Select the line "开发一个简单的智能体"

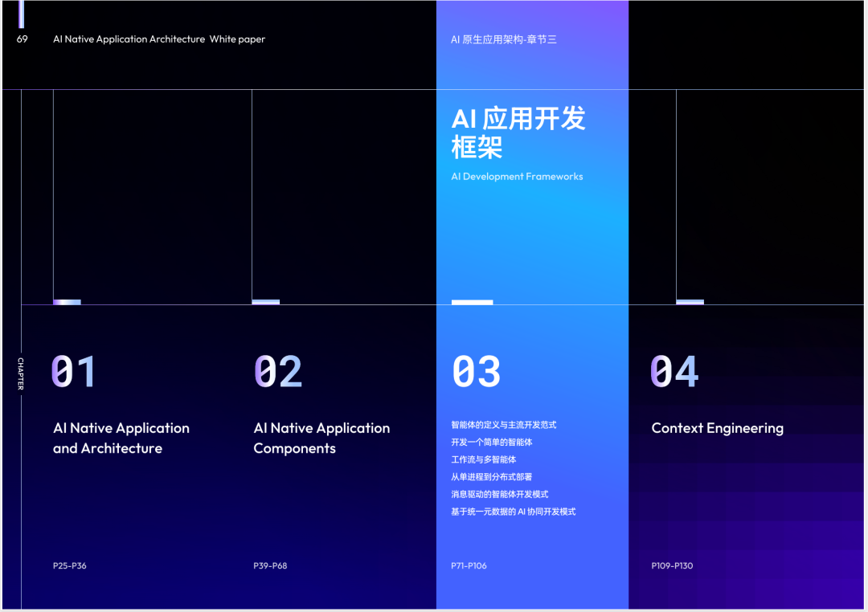point(492,442)
